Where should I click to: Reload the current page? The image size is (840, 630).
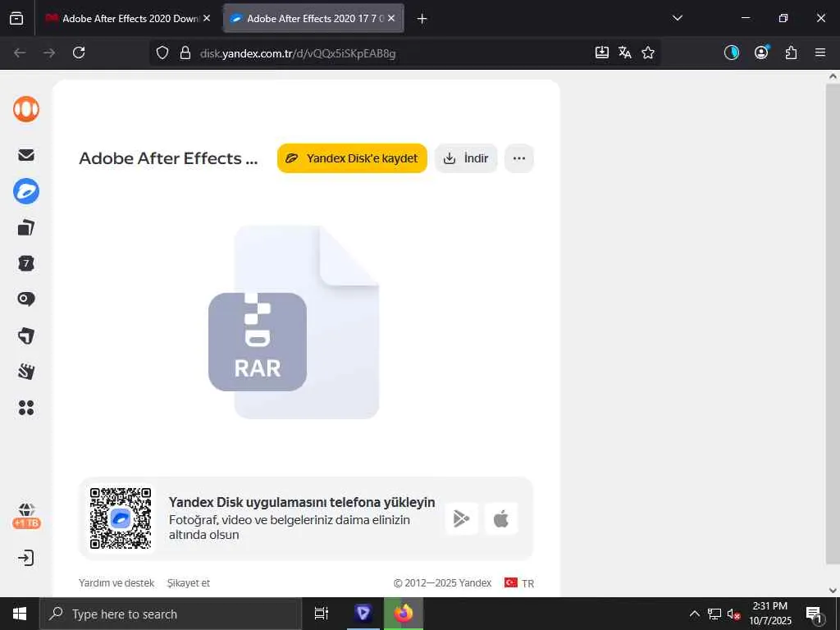(79, 52)
